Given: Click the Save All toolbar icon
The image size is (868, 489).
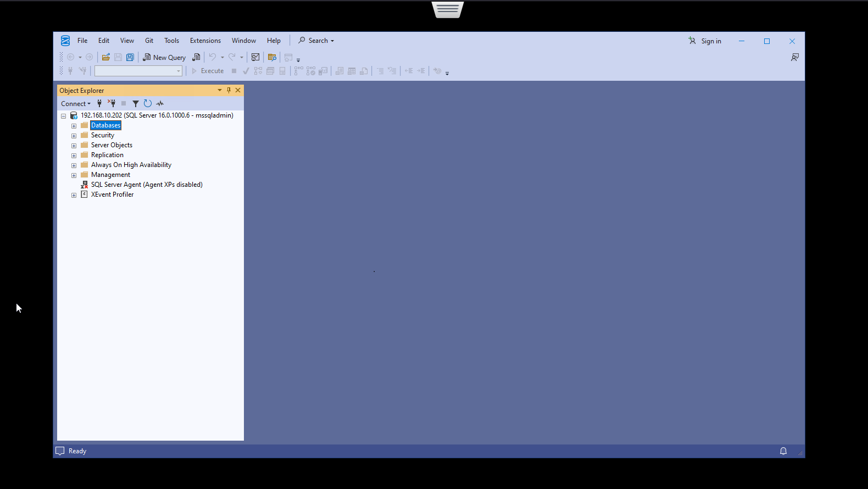Looking at the screenshot, I should 130,57.
